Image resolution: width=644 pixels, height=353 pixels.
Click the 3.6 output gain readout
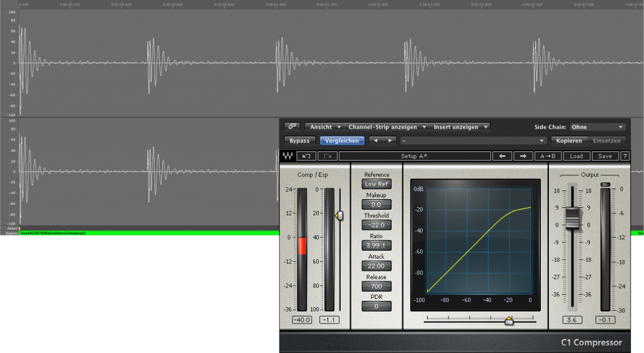(x=572, y=320)
